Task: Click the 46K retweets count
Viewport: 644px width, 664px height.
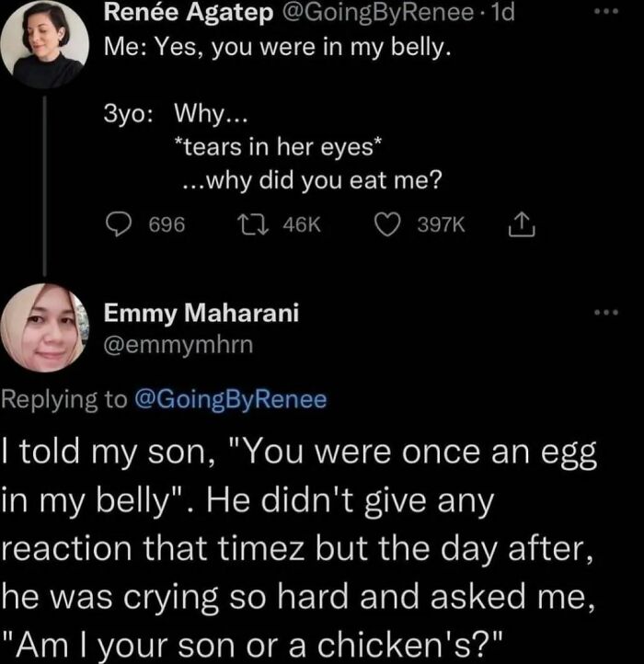Action: (x=299, y=223)
